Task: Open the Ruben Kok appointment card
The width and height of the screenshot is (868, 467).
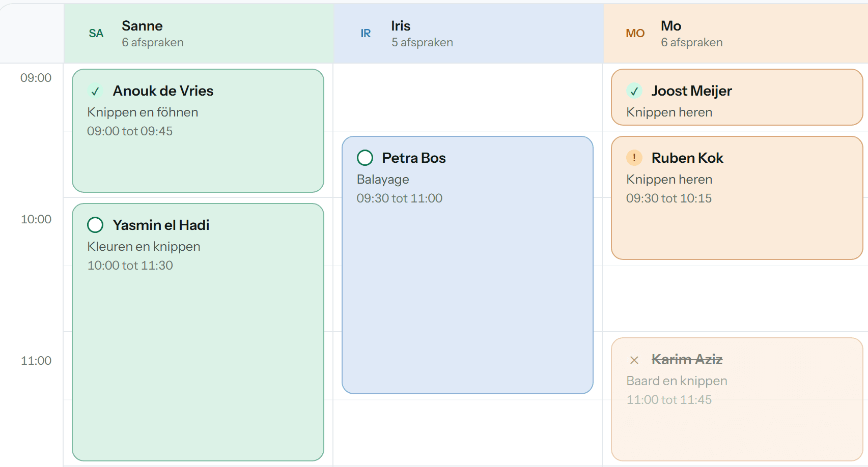Action: pyautogui.click(x=737, y=198)
